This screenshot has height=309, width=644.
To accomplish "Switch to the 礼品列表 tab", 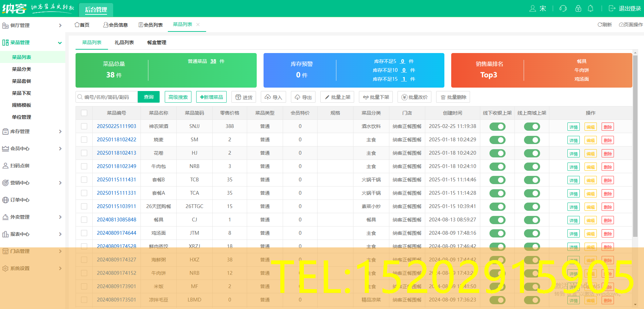I will coord(124,42).
